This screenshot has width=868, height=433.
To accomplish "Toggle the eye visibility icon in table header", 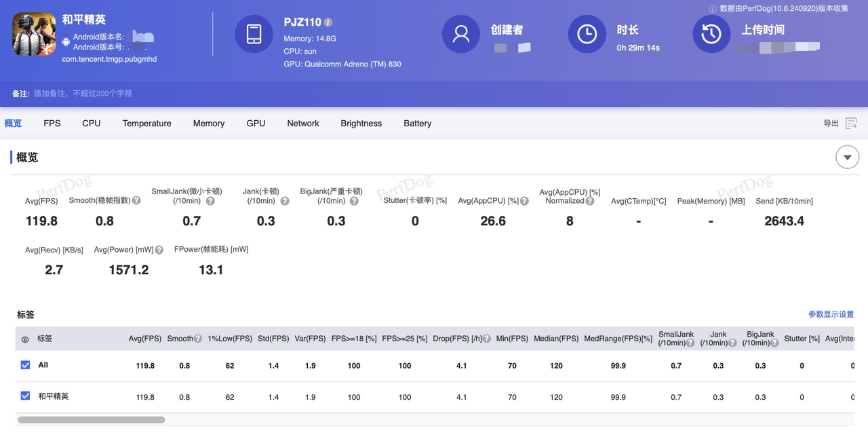I will pos(24,339).
